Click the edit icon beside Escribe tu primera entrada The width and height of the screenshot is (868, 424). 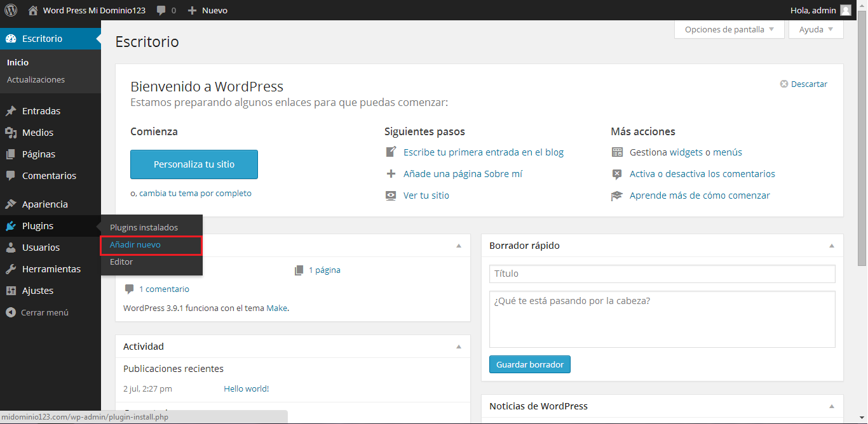pos(391,152)
